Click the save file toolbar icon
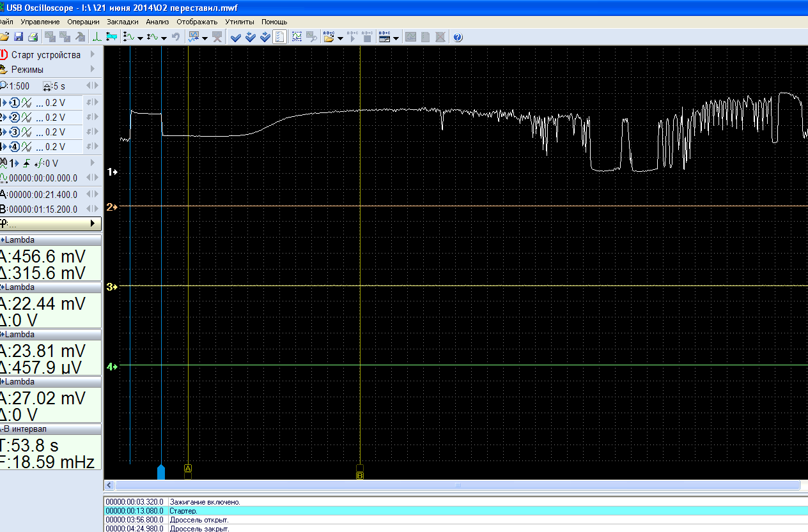Image resolution: width=808 pixels, height=532 pixels. pos(18,37)
